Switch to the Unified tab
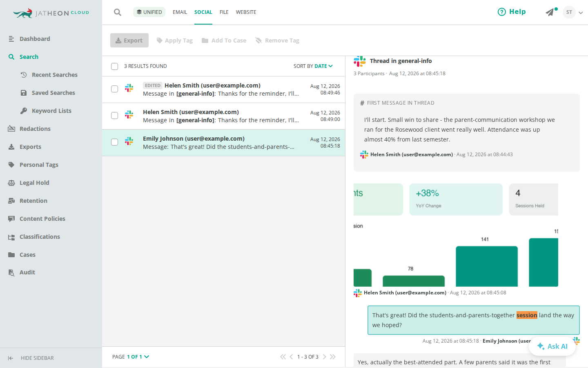This screenshot has width=588, height=368. 149,12
